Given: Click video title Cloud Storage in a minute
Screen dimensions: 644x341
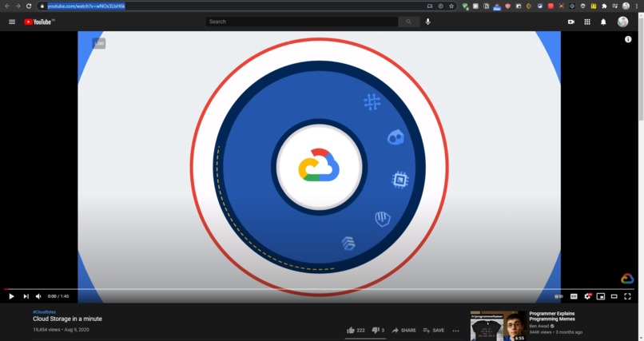Looking at the screenshot, I should click(67, 319).
